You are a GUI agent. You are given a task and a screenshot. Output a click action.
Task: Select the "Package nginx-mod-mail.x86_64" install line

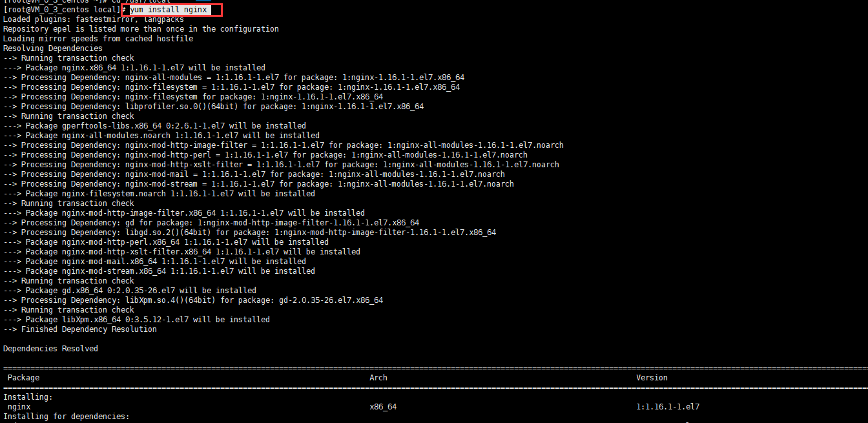click(x=154, y=262)
